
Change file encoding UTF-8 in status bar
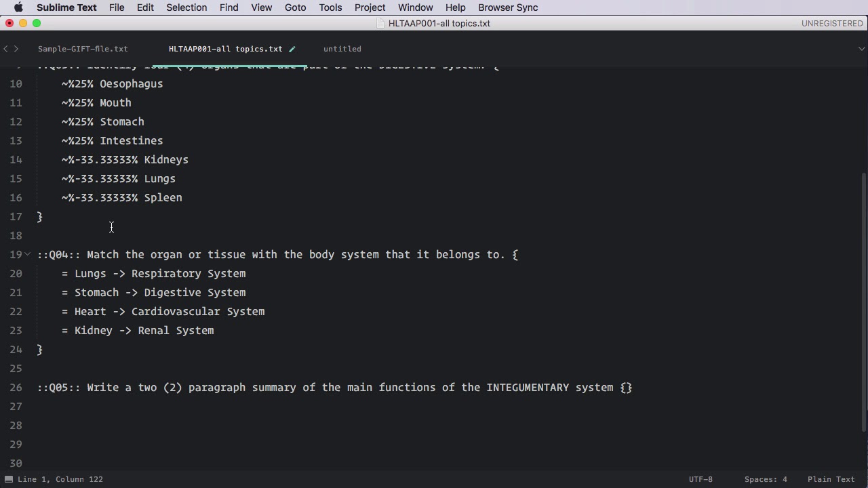pyautogui.click(x=701, y=479)
